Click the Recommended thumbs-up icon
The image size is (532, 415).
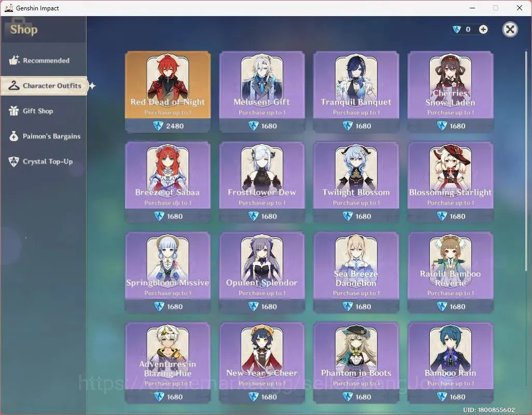tap(14, 60)
